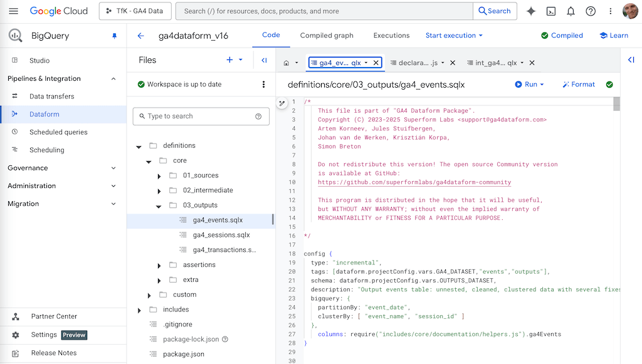Open Scheduling in the sidebar
Viewport: 642px width, 364px height.
46,150
